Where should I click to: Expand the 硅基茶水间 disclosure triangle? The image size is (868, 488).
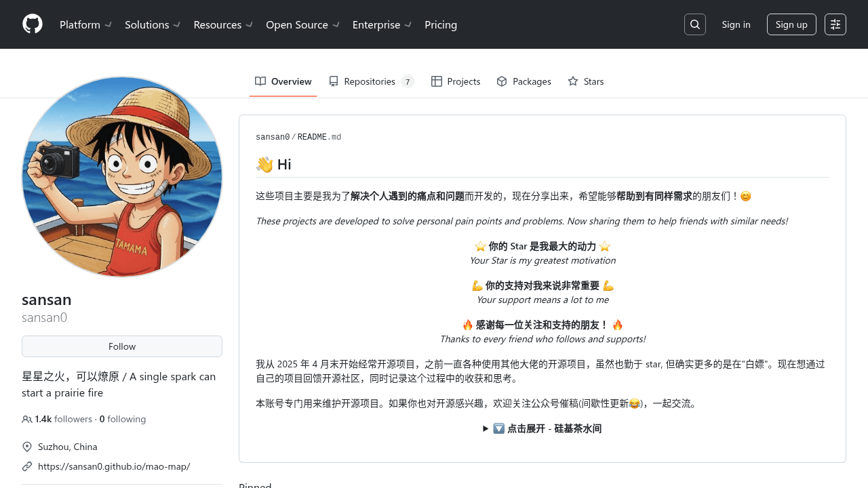(x=486, y=428)
